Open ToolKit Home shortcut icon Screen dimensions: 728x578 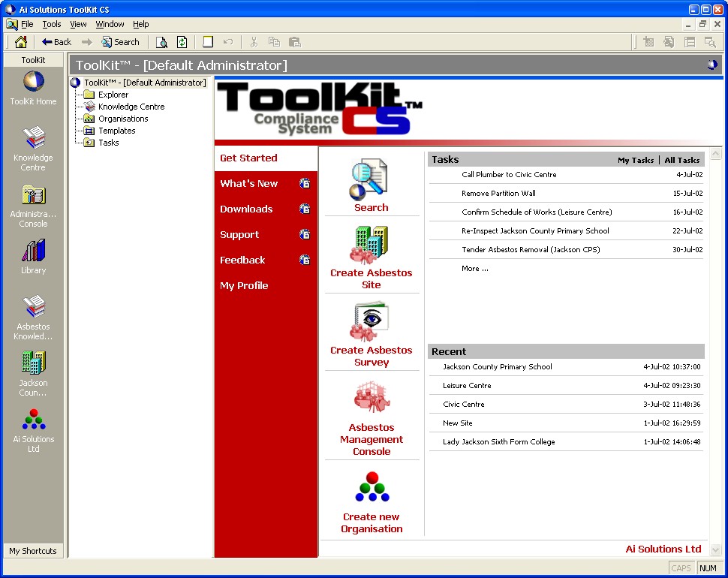33,83
